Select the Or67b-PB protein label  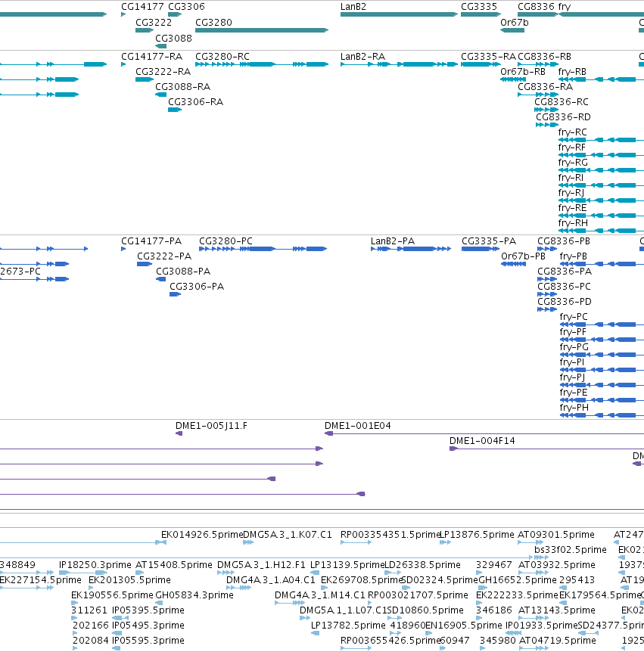(523, 256)
